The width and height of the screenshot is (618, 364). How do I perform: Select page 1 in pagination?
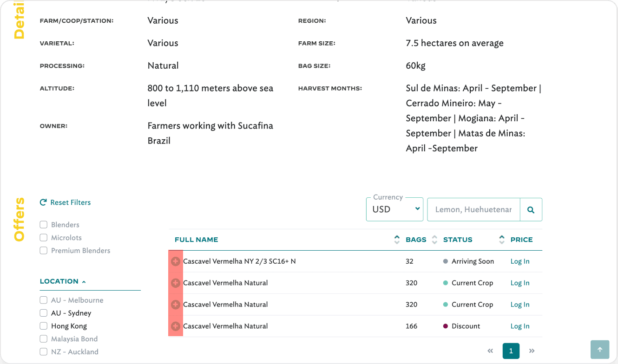[x=511, y=351]
